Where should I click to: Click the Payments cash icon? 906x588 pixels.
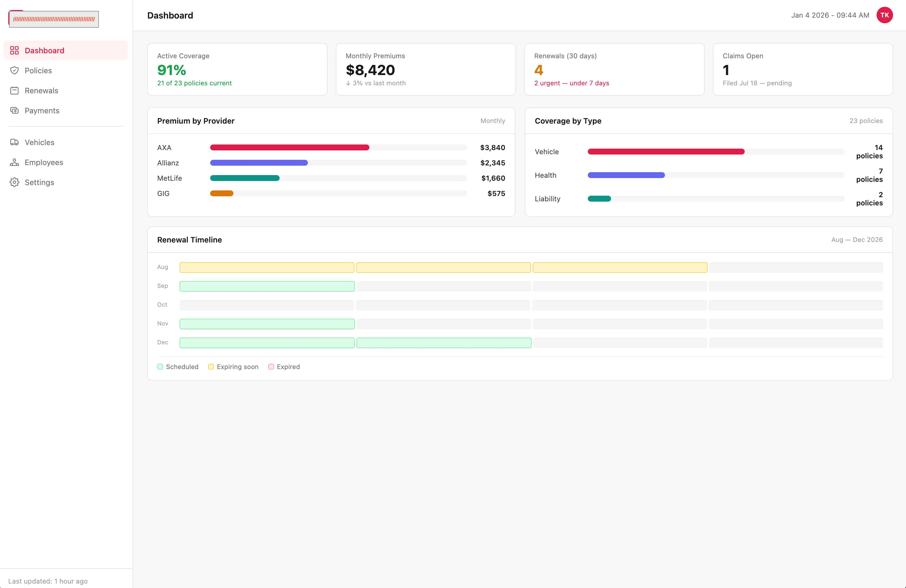click(x=14, y=110)
